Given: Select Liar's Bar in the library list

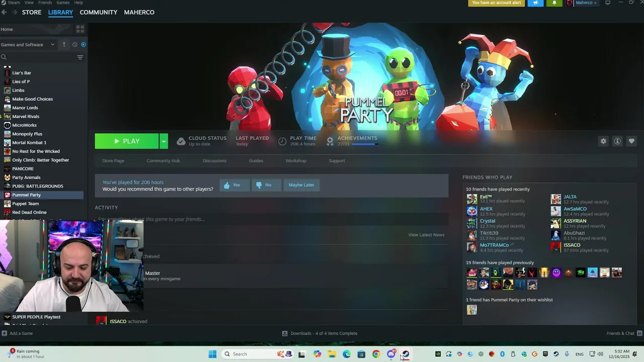Looking at the screenshot, I should click(x=22, y=73).
